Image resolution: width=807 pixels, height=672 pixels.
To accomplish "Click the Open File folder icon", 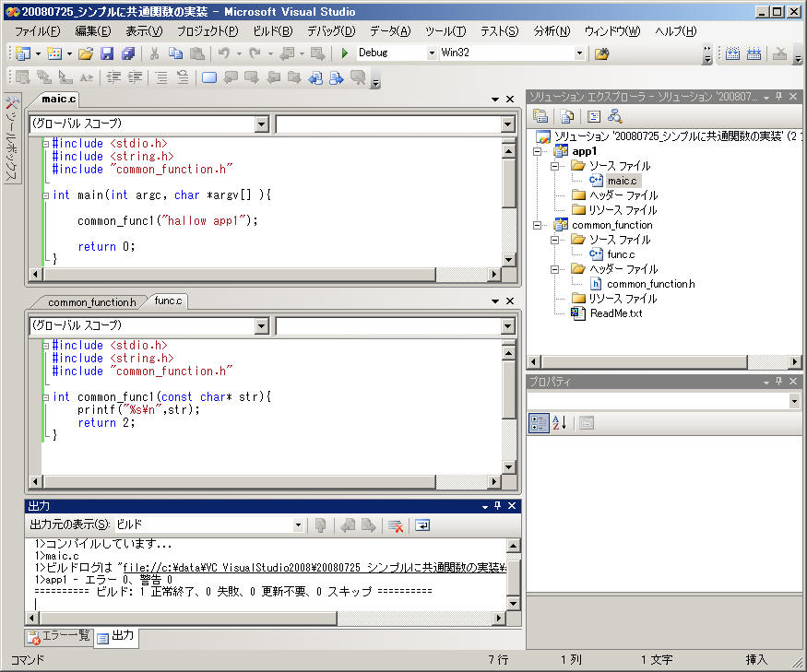I will (x=85, y=53).
